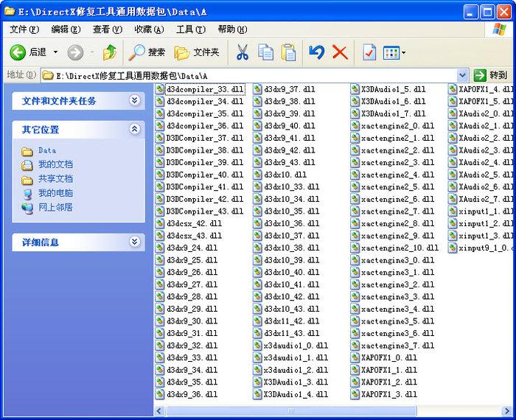Click the red Delete X icon

pyautogui.click(x=340, y=52)
